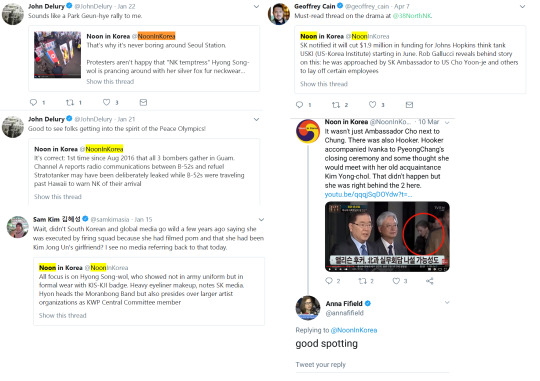Open the youtu.be video link
The image size is (540, 381).
368,195
